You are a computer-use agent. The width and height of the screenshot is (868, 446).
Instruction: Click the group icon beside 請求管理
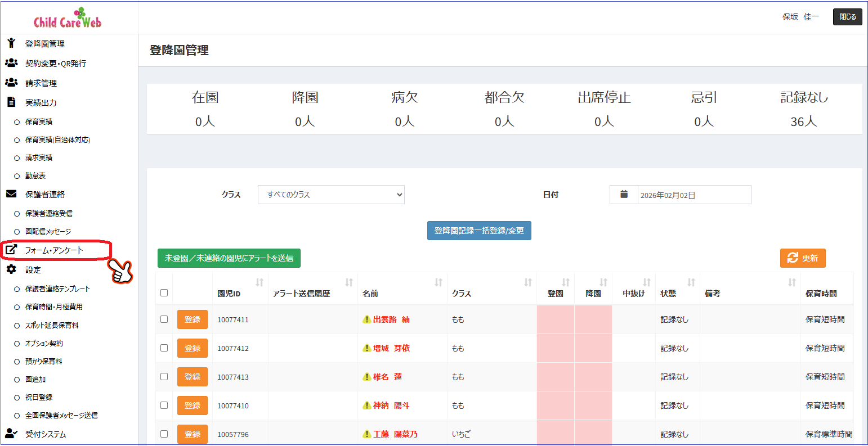tap(11, 83)
